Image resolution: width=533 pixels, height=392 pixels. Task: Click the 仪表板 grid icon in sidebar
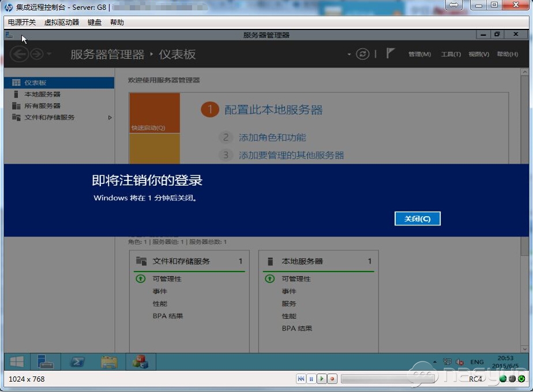[16, 82]
